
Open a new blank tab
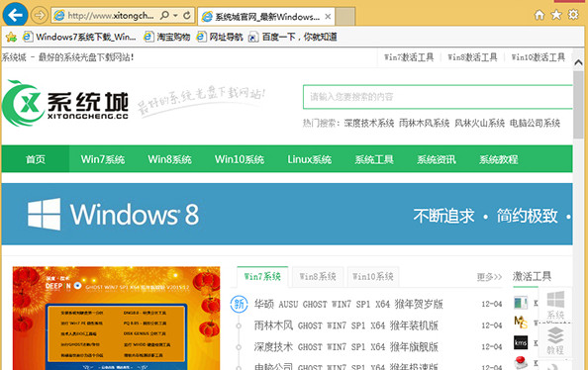(x=345, y=17)
